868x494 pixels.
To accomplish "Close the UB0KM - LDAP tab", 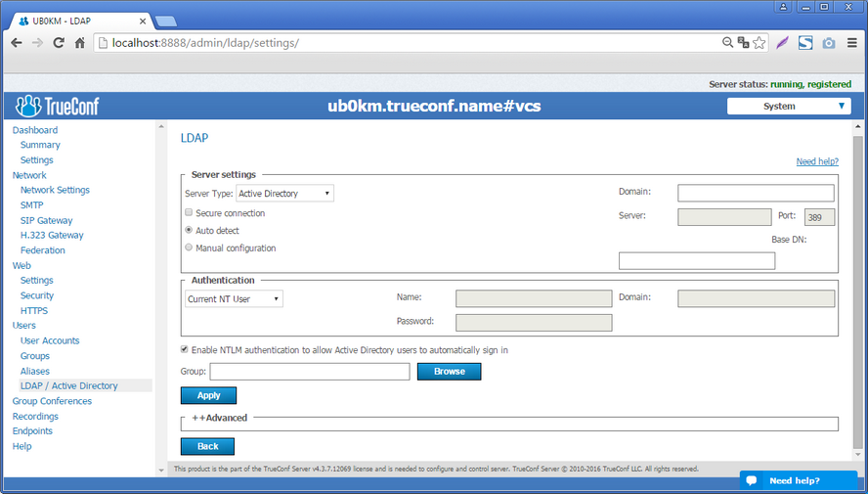I will pos(143,22).
